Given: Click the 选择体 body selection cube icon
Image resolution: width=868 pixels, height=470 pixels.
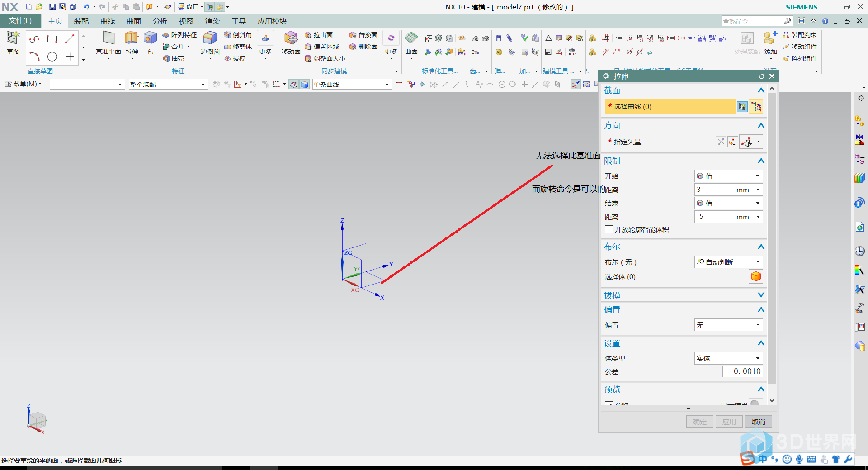Looking at the screenshot, I should coord(756,276).
